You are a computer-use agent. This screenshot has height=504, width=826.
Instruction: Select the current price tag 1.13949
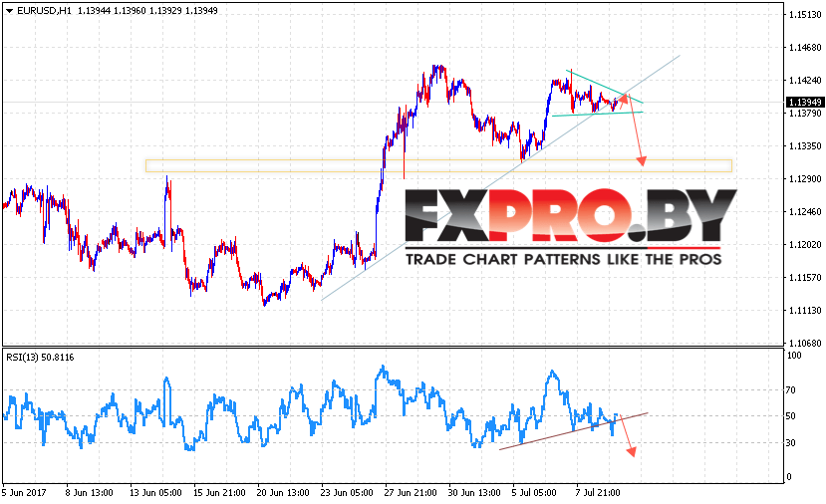[x=804, y=103]
